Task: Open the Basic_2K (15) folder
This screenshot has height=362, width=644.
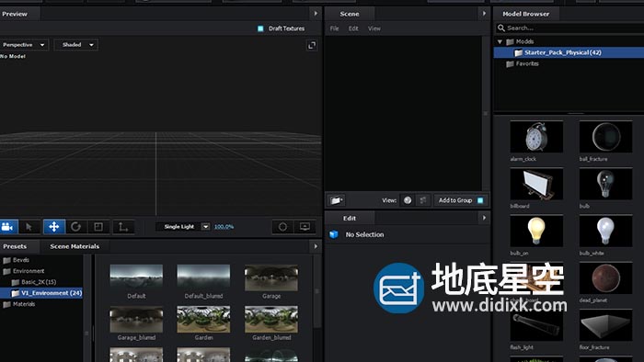Action: (x=34, y=282)
